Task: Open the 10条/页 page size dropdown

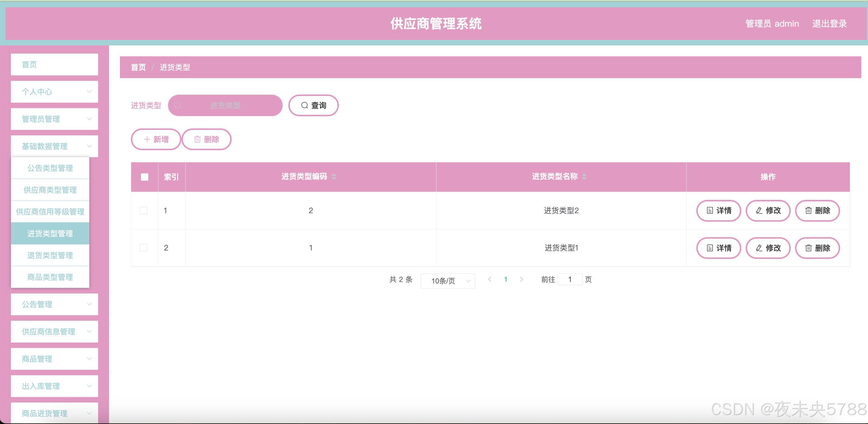Action: tap(448, 281)
